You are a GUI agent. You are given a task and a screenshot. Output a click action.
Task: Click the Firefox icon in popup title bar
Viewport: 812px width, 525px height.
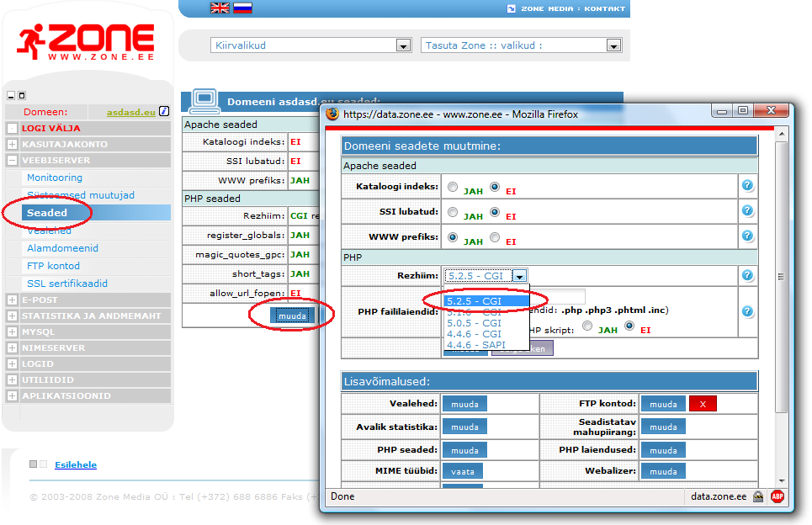tap(332, 114)
